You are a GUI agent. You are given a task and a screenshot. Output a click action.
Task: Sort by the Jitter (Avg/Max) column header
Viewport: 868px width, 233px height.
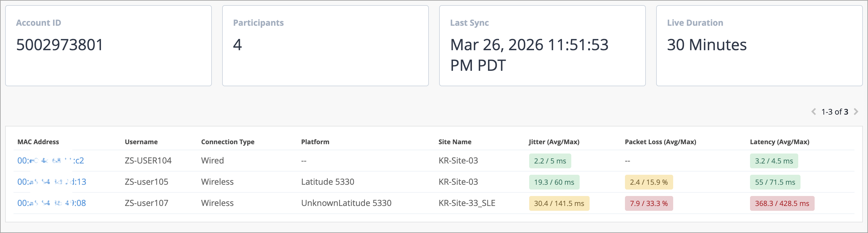(x=554, y=142)
